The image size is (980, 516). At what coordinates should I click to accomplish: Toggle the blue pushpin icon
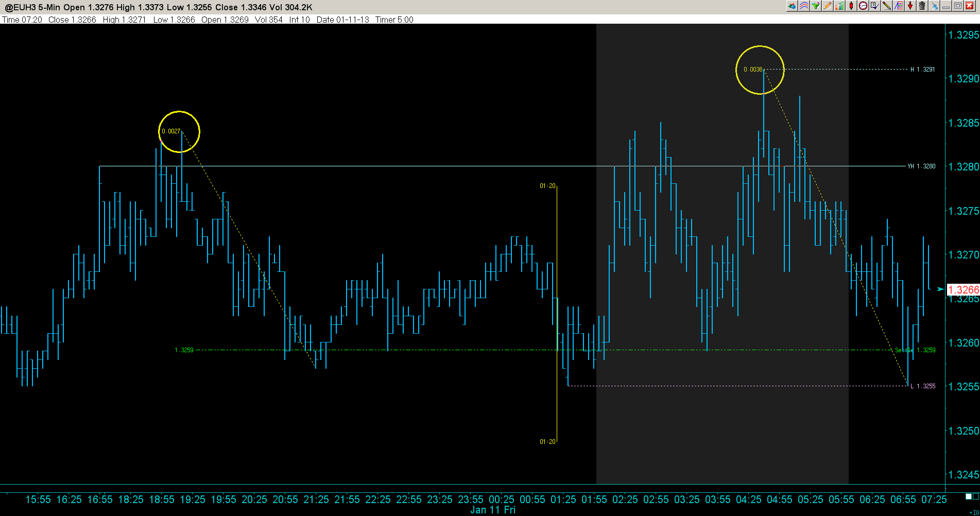(935, 6)
